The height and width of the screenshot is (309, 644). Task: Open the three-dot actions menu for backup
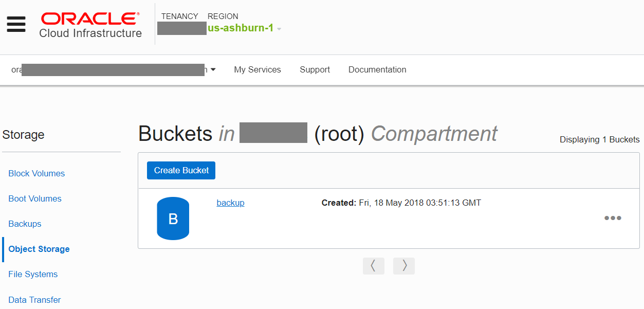click(x=613, y=218)
